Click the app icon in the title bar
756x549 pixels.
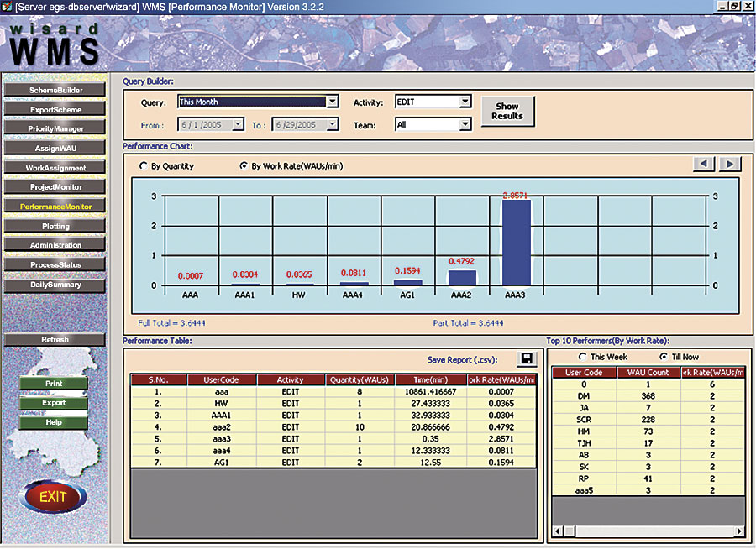(6, 7)
